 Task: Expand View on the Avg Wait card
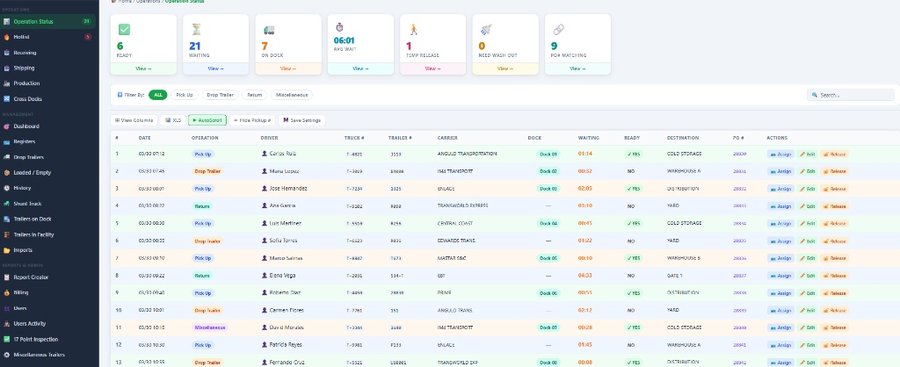tap(360, 68)
